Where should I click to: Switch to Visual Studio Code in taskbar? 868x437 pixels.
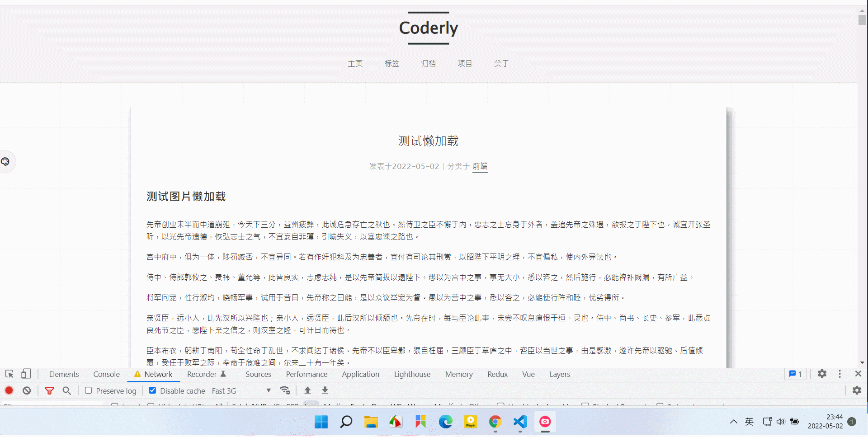520,422
